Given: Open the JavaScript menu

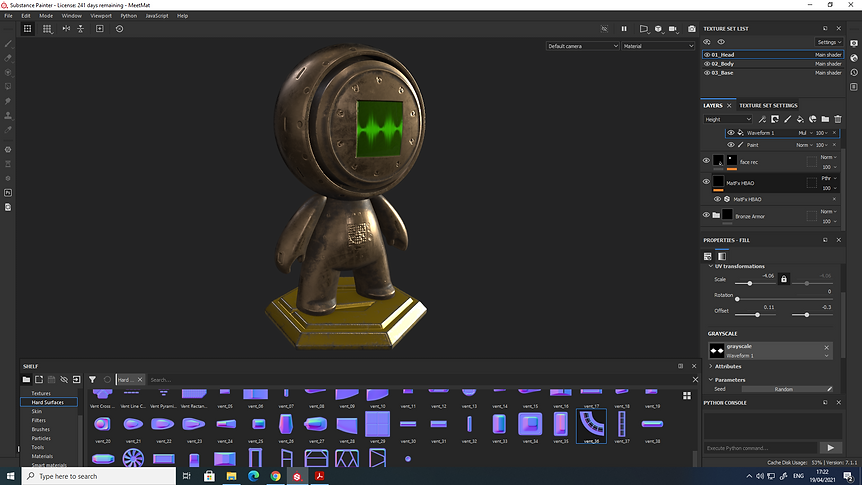Looking at the screenshot, I should pyautogui.click(x=157, y=16).
